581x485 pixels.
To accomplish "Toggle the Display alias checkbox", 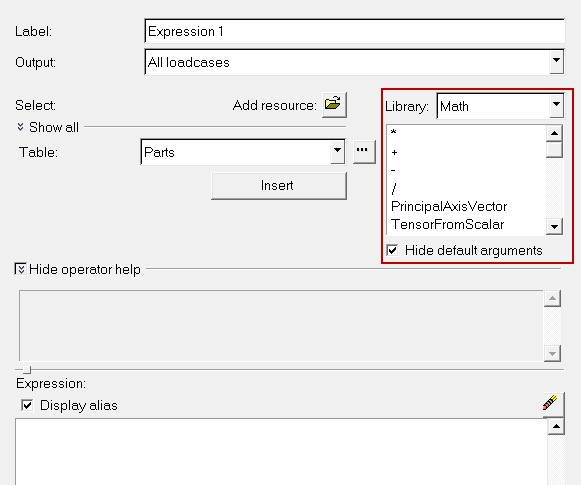I will click(x=27, y=405).
